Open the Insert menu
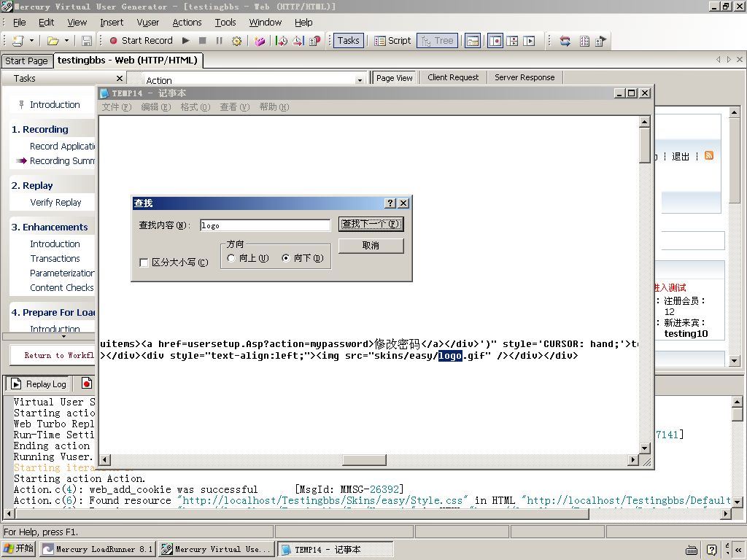The height and width of the screenshot is (560, 747). [112, 23]
